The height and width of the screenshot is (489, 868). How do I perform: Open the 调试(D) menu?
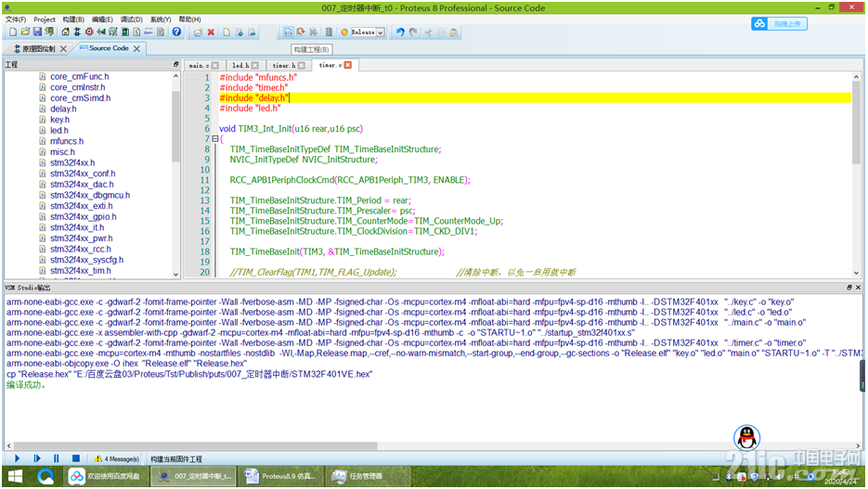pos(131,19)
